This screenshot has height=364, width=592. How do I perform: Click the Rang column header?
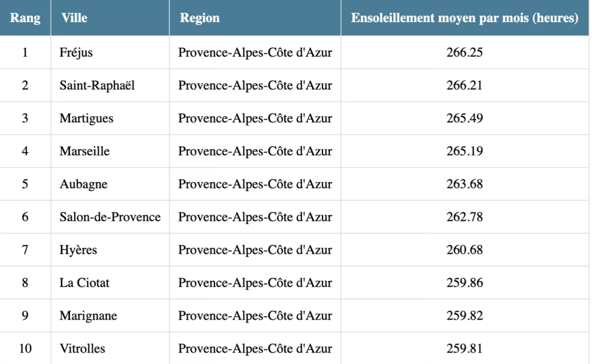click(x=25, y=18)
